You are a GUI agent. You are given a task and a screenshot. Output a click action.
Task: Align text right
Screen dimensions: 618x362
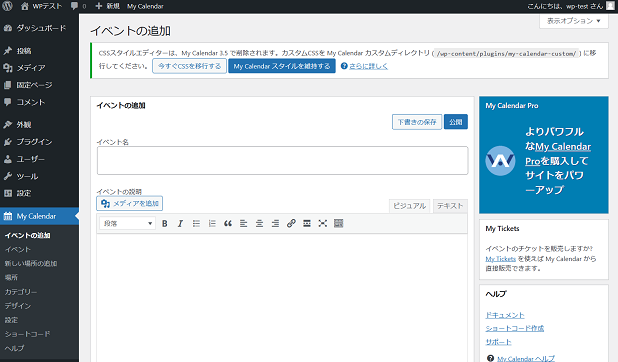point(275,224)
